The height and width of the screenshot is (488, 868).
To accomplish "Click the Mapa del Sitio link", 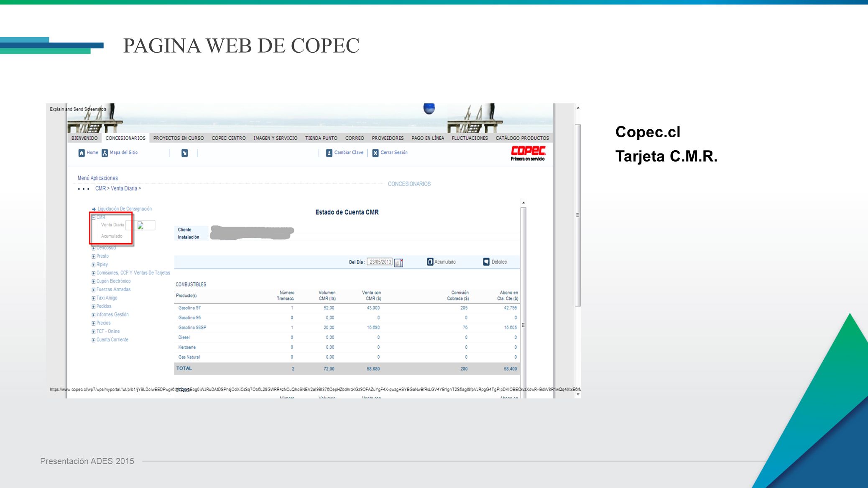I will pos(124,153).
